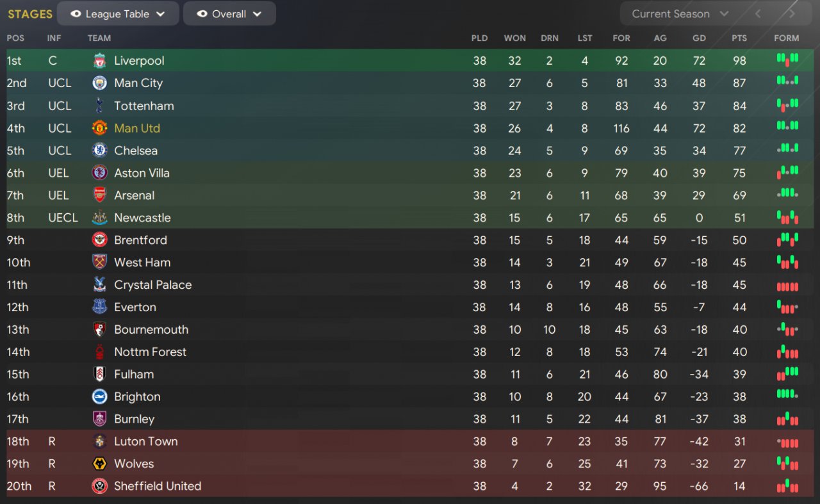Image resolution: width=820 pixels, height=504 pixels.
Task: Click the Liverpool club crest icon
Action: click(x=99, y=61)
